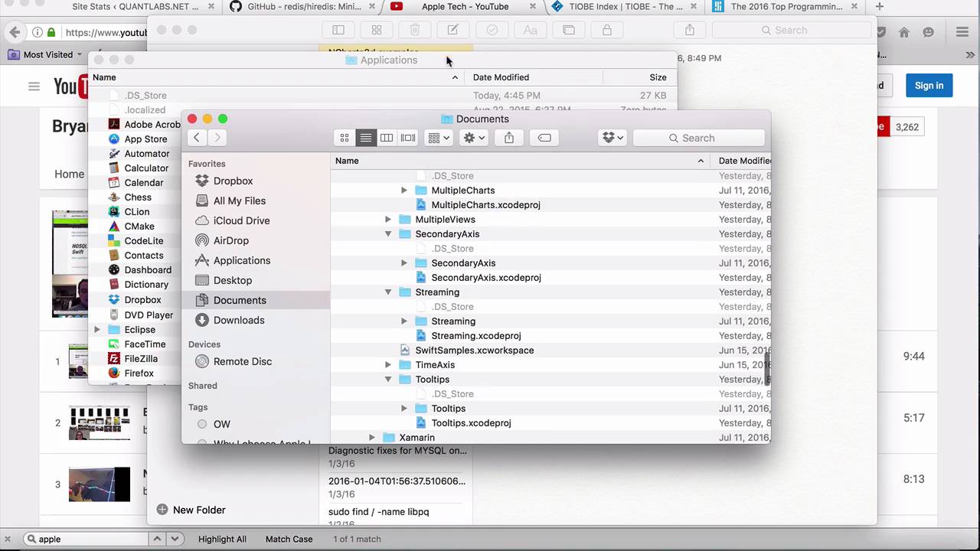Image resolution: width=980 pixels, height=551 pixels.
Task: Select CLion in Applications window
Action: coord(137,212)
